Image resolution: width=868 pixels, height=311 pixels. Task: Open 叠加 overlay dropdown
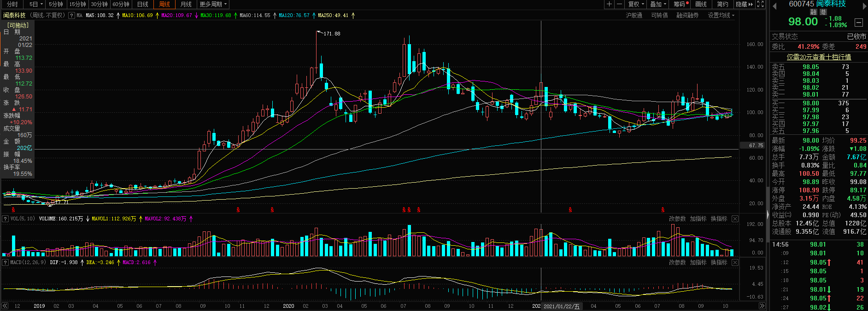click(x=658, y=4)
